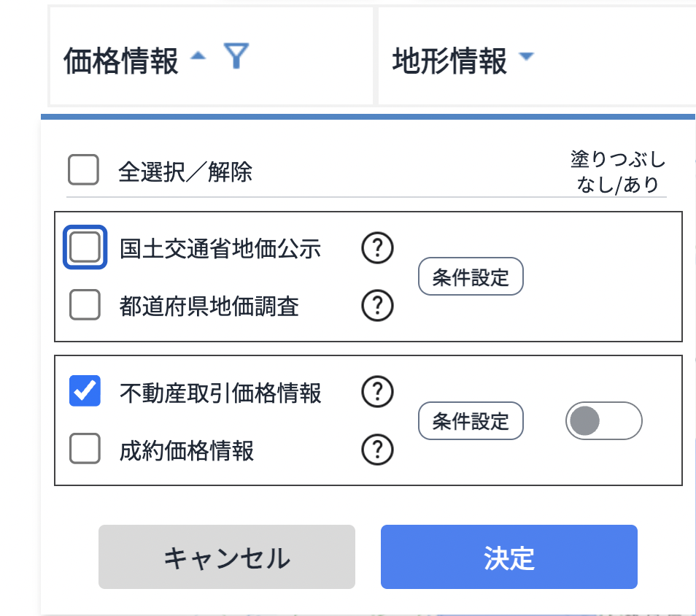Image resolution: width=696 pixels, height=616 pixels.
Task: Toggle the 塗りつぶし fill switch
Action: [x=603, y=421]
